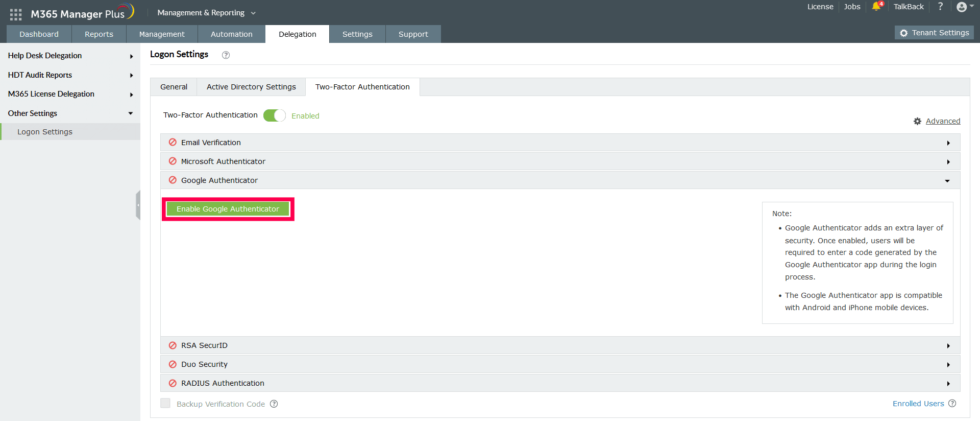Click the Microsoft Authenticator row label
Viewport: 980px width, 421px height.
pyautogui.click(x=223, y=161)
